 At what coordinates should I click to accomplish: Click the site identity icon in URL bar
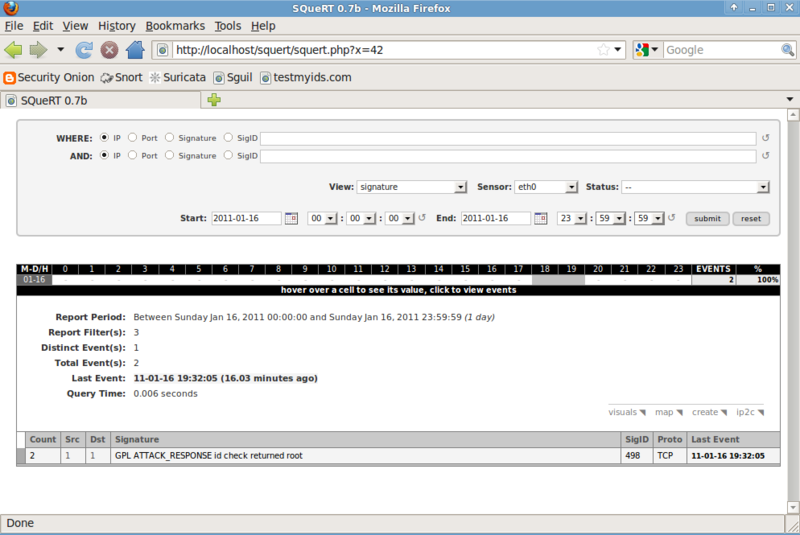pos(162,50)
